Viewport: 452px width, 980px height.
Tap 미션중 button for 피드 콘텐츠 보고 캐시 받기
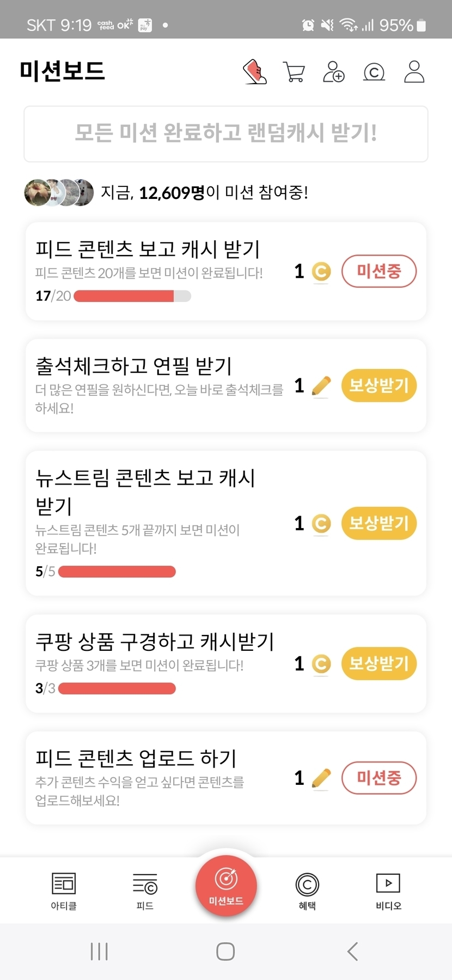(378, 271)
